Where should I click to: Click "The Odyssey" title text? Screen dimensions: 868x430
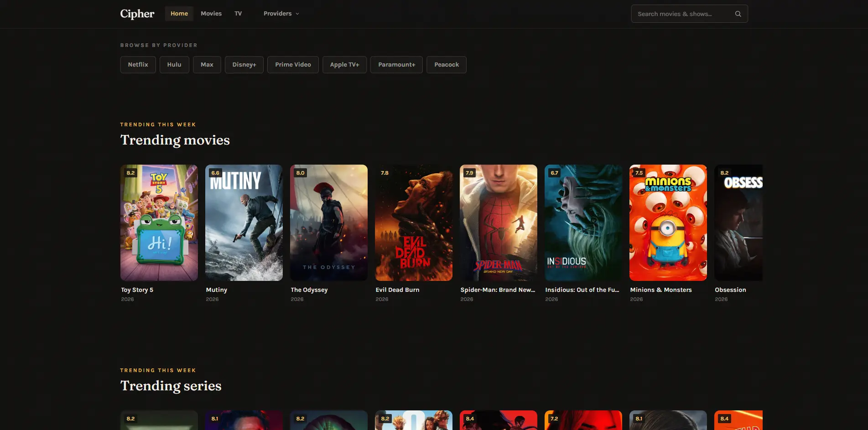(x=309, y=290)
